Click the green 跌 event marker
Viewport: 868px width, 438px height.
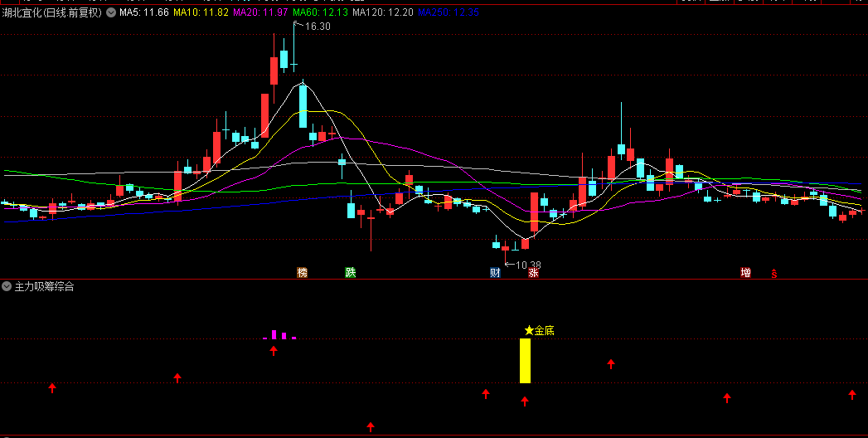tap(351, 272)
